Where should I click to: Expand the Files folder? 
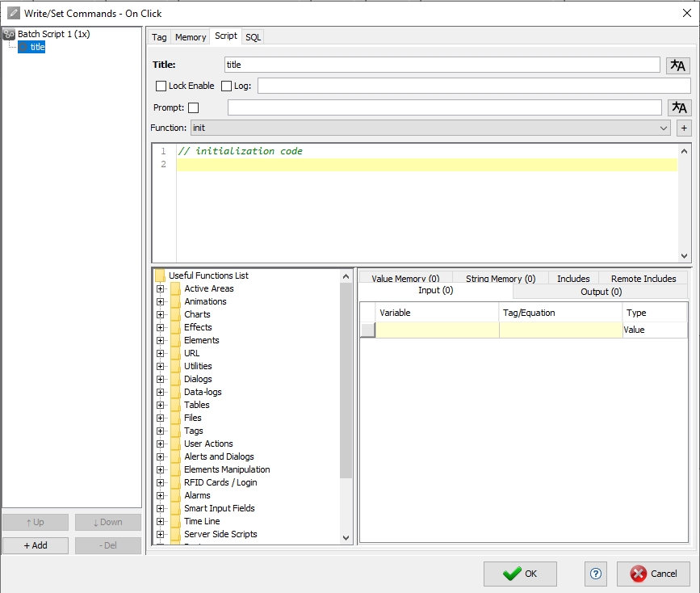tap(161, 418)
